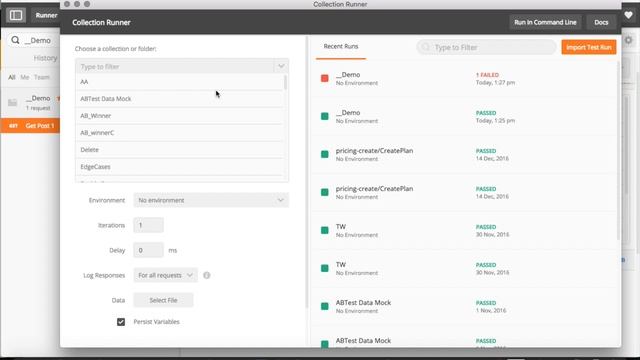Click Select File data button

click(163, 300)
